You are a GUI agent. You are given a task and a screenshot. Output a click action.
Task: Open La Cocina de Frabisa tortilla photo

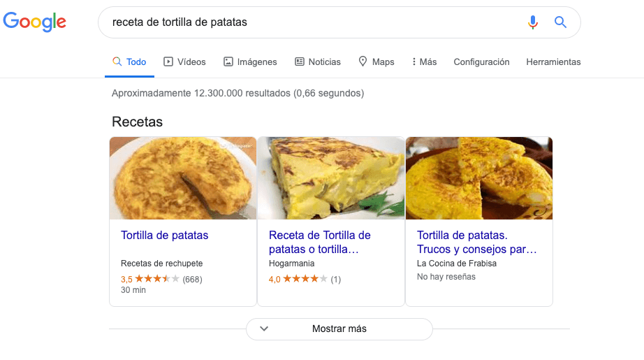[479, 178]
